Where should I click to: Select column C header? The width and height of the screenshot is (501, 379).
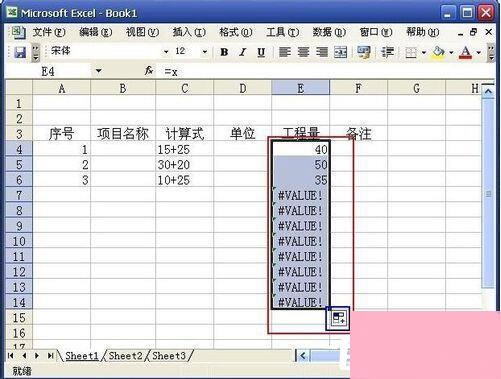[185, 88]
